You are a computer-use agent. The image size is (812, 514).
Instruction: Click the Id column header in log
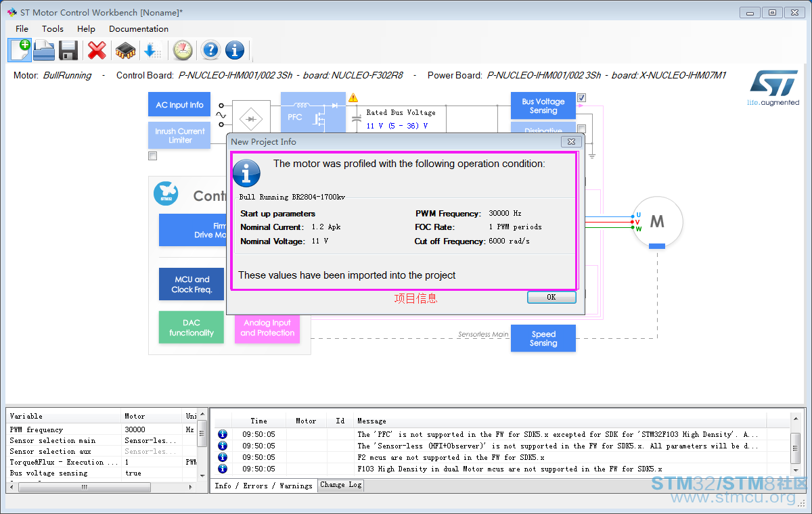coord(340,421)
